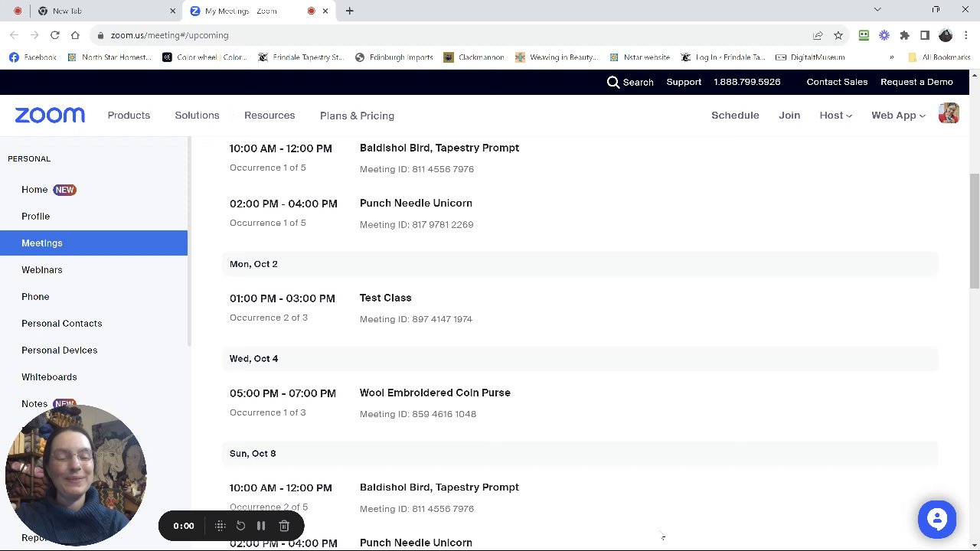Click the purple sunburst extension icon
The image size is (980, 551).
884,35
